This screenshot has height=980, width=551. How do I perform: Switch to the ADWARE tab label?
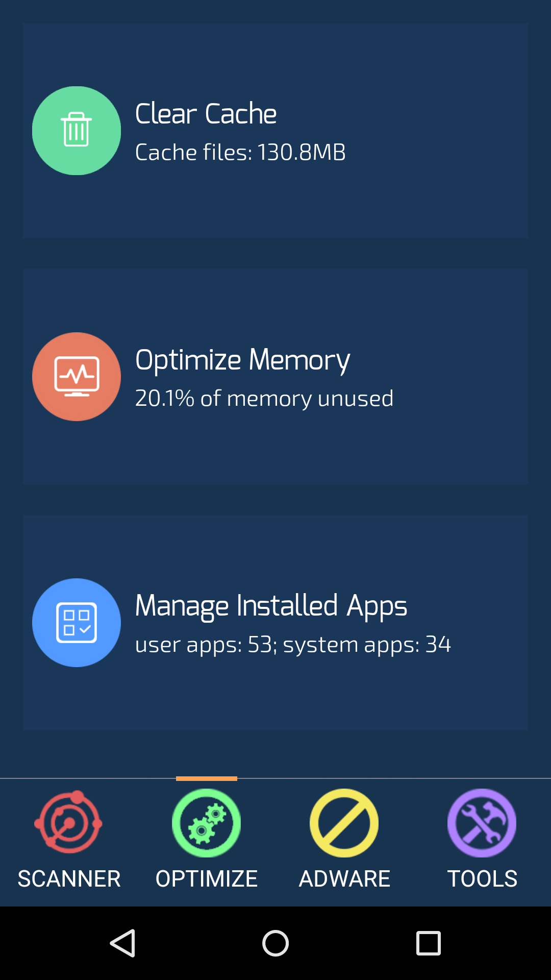click(x=344, y=879)
